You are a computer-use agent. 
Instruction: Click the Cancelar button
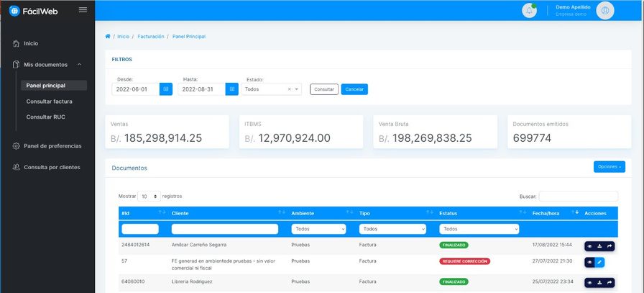354,89
